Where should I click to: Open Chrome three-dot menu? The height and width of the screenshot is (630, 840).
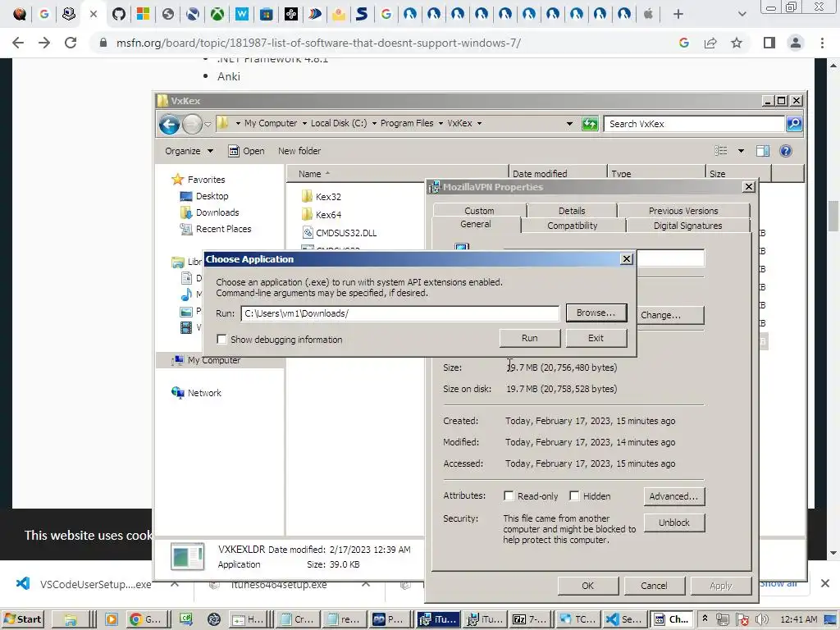pos(822,43)
